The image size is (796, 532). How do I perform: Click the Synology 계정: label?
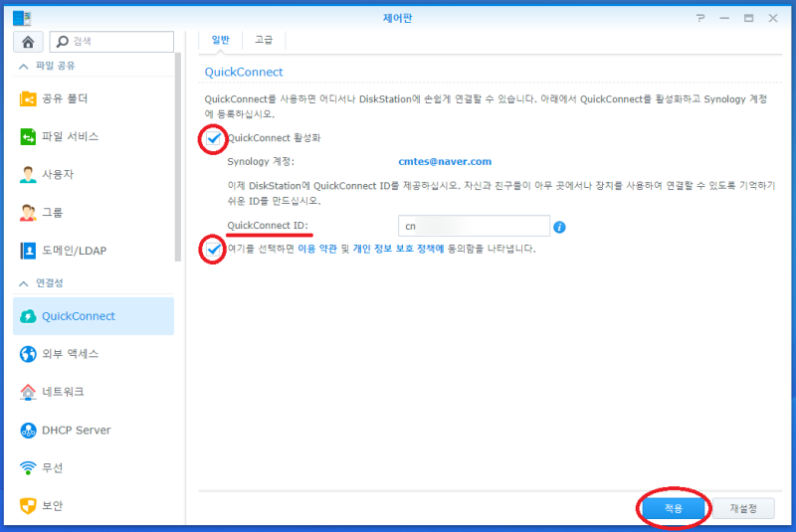coord(261,161)
